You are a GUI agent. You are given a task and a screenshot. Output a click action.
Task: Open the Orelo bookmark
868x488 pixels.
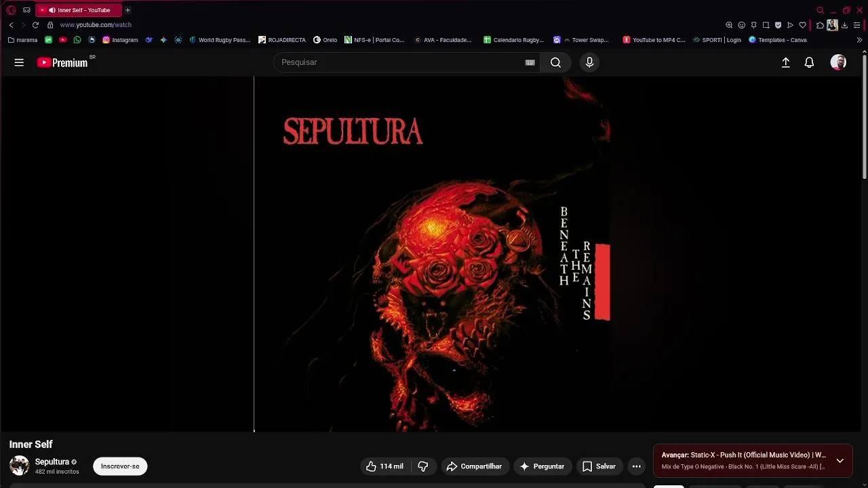click(x=325, y=40)
